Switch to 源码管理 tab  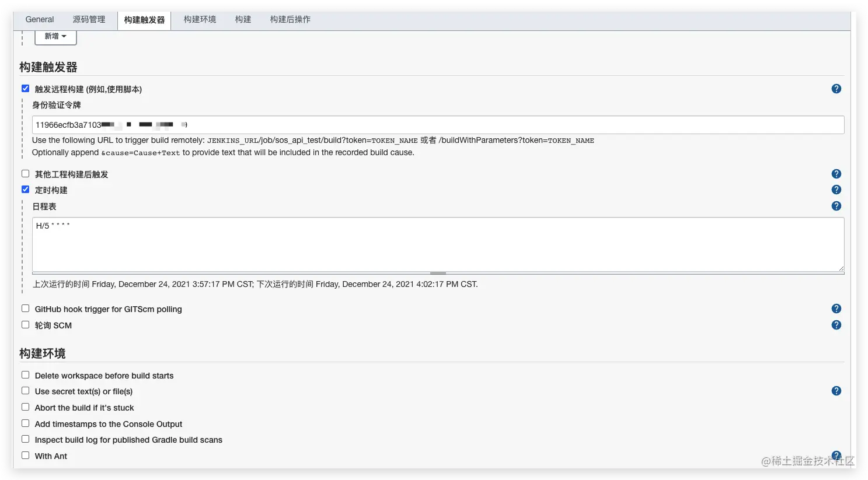pyautogui.click(x=89, y=19)
